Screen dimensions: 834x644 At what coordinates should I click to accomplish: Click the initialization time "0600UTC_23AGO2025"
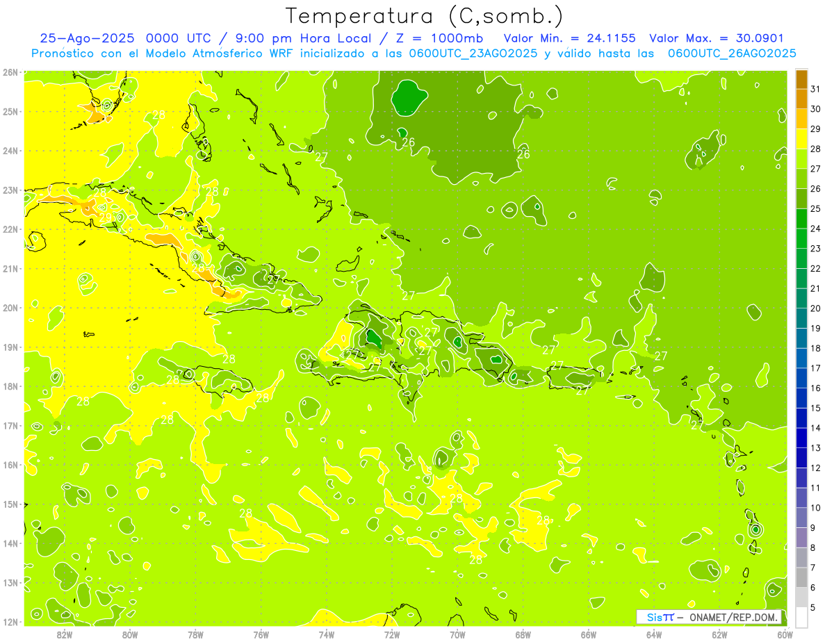(x=473, y=53)
